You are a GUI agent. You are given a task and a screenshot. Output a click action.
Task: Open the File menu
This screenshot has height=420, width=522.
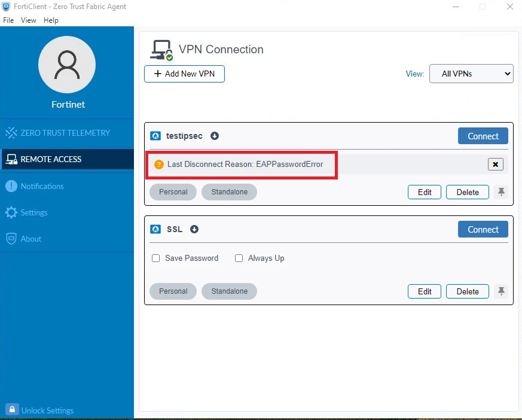8,20
